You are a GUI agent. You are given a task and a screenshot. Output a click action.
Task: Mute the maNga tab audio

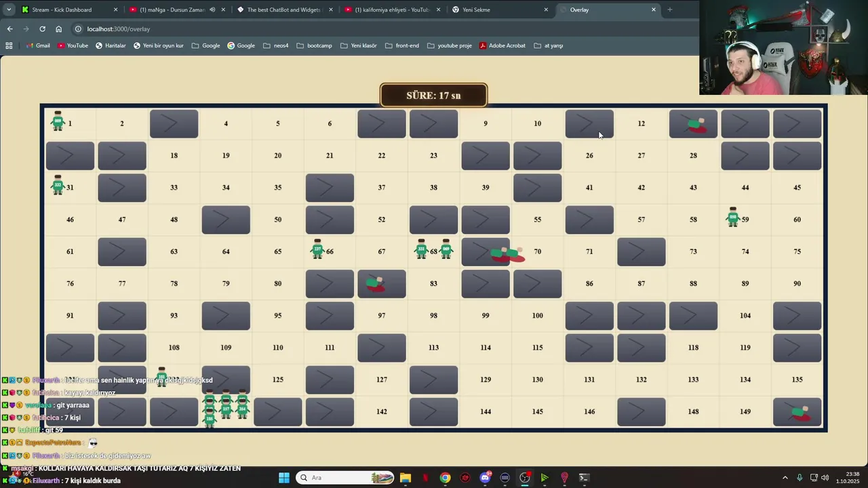(213, 9)
